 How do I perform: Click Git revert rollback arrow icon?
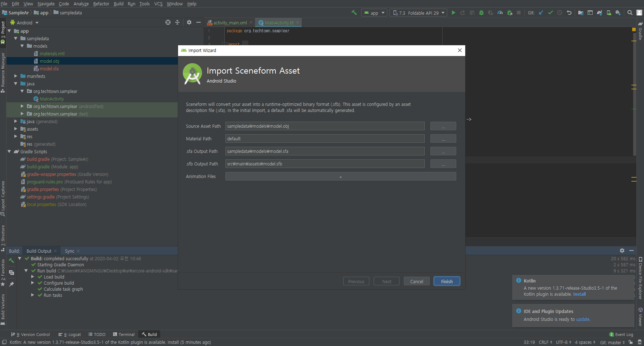click(569, 13)
